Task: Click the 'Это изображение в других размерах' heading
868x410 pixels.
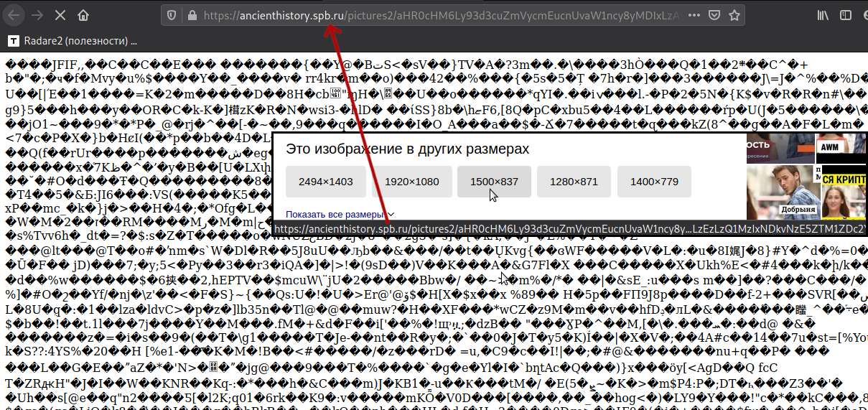Action: pyautogui.click(x=407, y=149)
